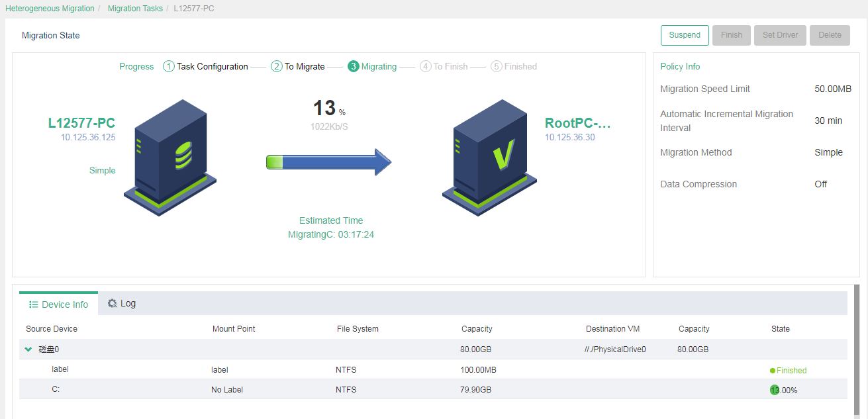Click the blue migration progress arrow

(x=329, y=162)
